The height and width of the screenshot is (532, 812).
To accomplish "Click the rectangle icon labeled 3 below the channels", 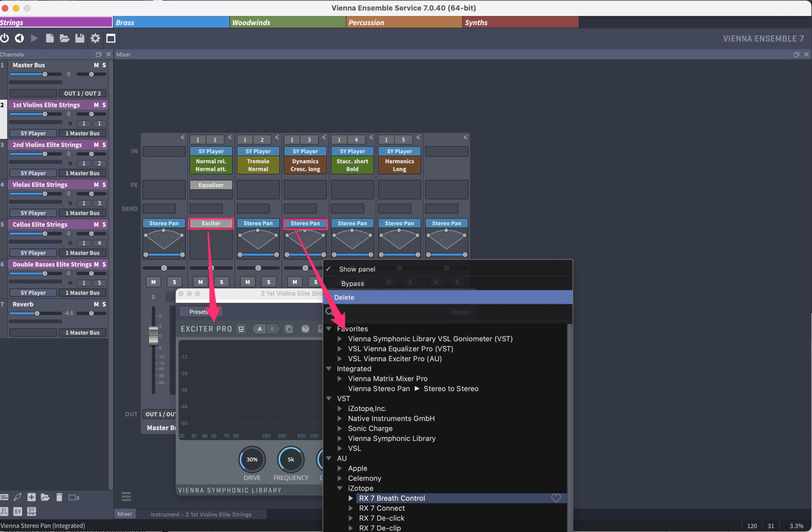I will point(74,497).
